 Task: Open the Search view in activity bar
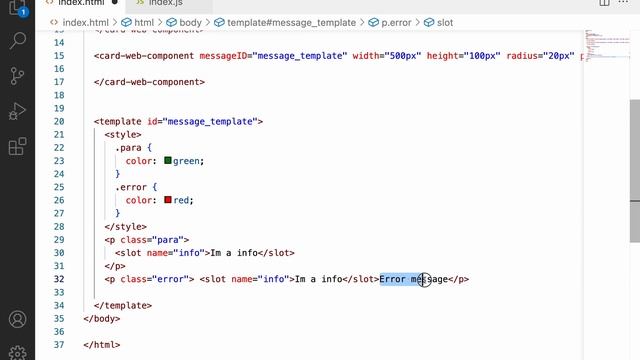pyautogui.click(x=18, y=40)
